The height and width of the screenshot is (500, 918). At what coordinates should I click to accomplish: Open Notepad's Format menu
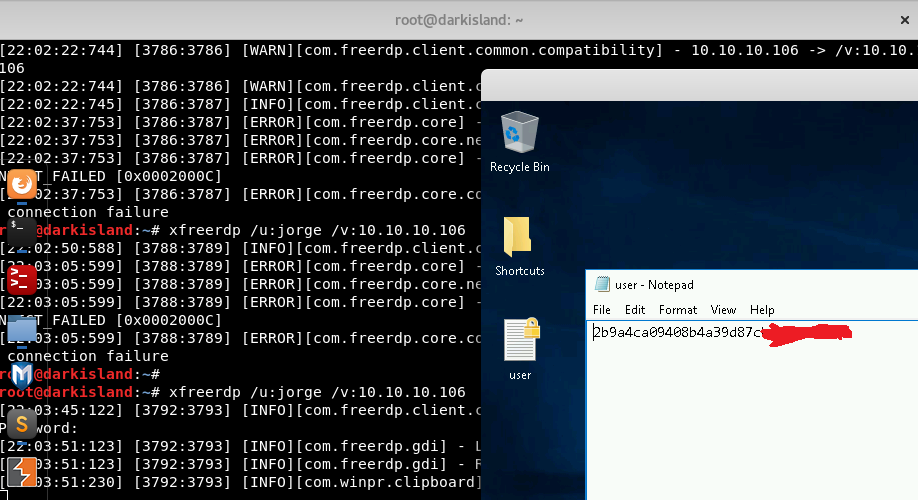[678, 310]
